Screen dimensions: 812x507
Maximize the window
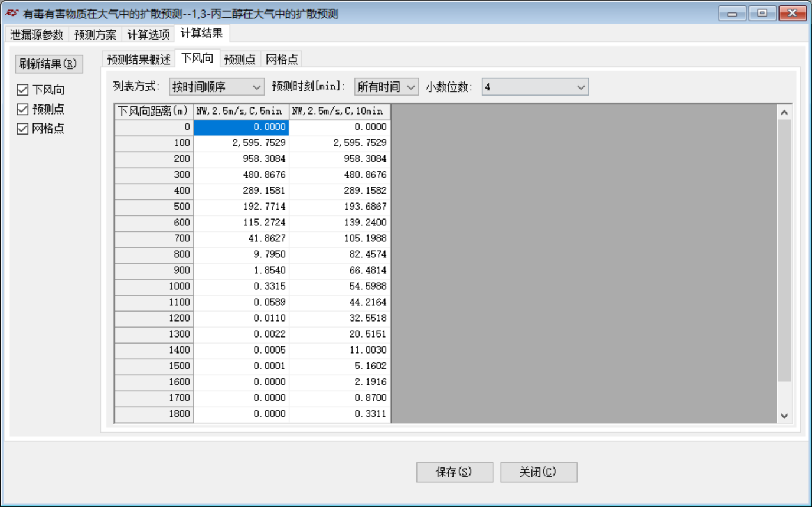(x=762, y=13)
